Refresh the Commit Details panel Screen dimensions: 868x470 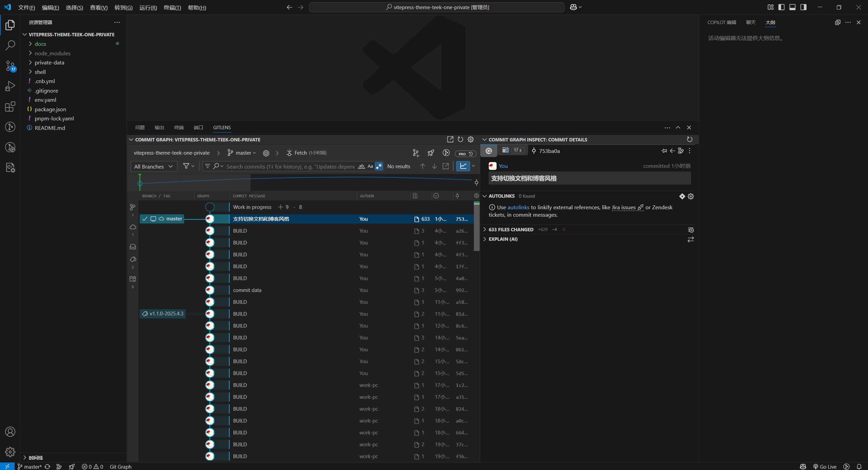tap(690, 139)
